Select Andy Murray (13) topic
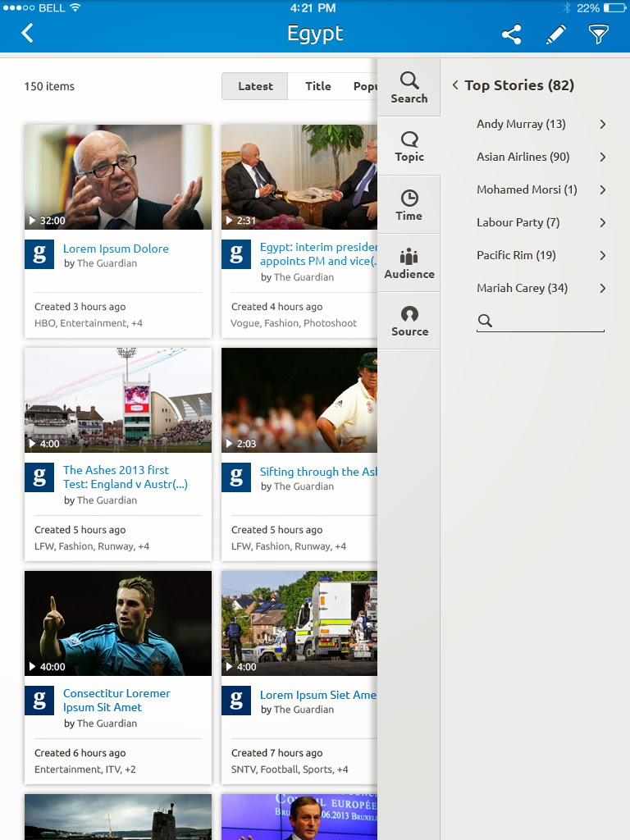Image resolution: width=630 pixels, height=840 pixels. click(x=521, y=125)
